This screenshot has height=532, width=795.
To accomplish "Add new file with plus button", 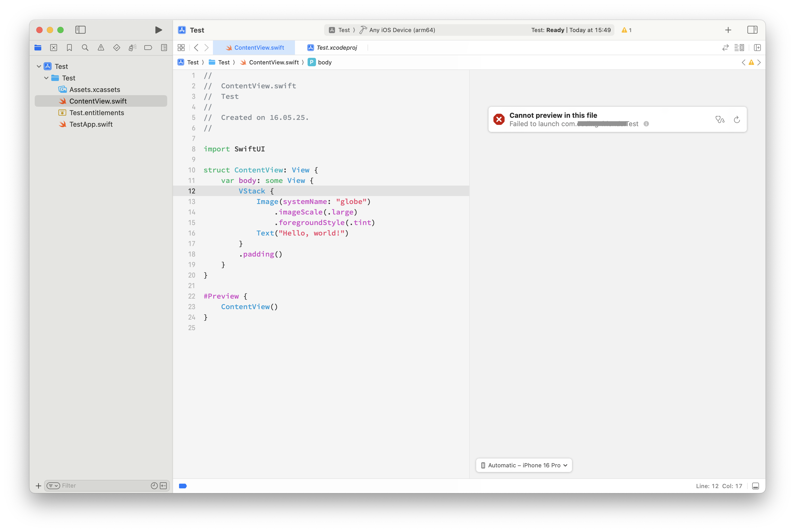I will (x=38, y=486).
